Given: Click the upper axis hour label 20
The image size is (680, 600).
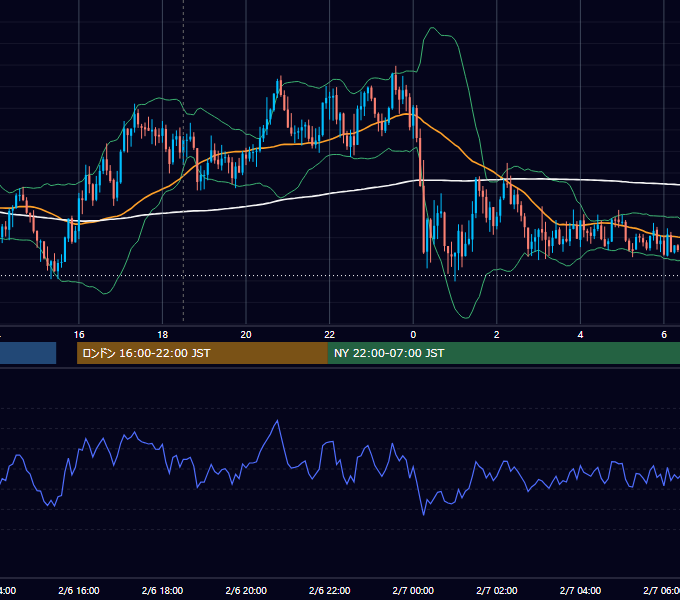Looking at the screenshot, I should pyautogui.click(x=246, y=335).
